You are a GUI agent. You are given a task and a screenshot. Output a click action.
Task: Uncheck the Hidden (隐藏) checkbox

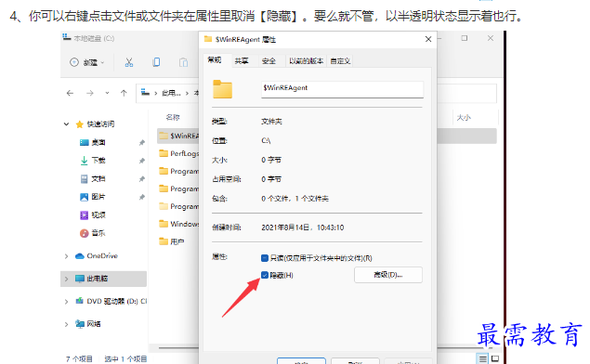pyautogui.click(x=265, y=275)
